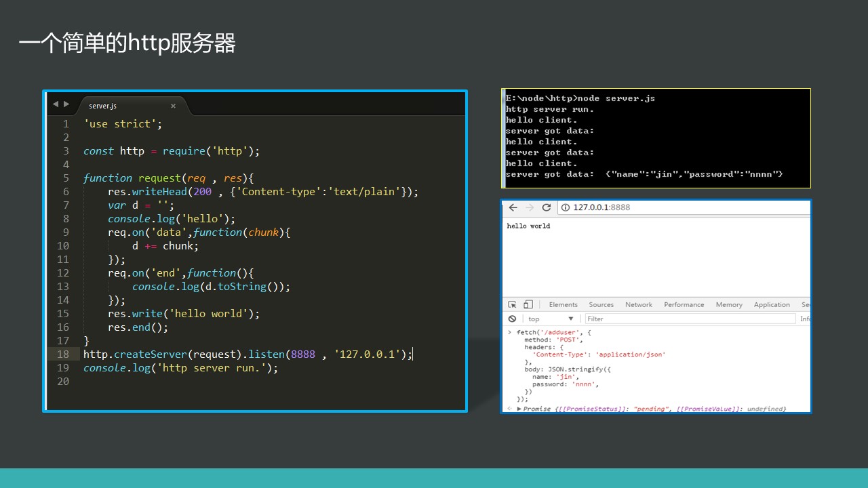Click line number 1 in the gutter
The image size is (868, 488).
point(66,124)
